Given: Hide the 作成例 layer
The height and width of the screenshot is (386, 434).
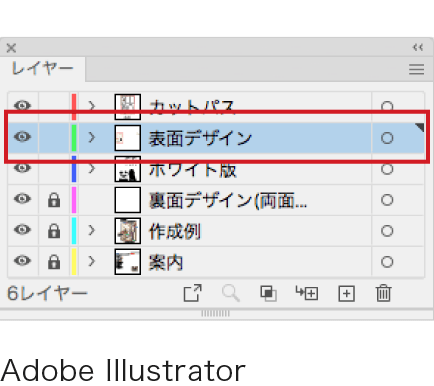Looking at the screenshot, I should click(x=22, y=230).
